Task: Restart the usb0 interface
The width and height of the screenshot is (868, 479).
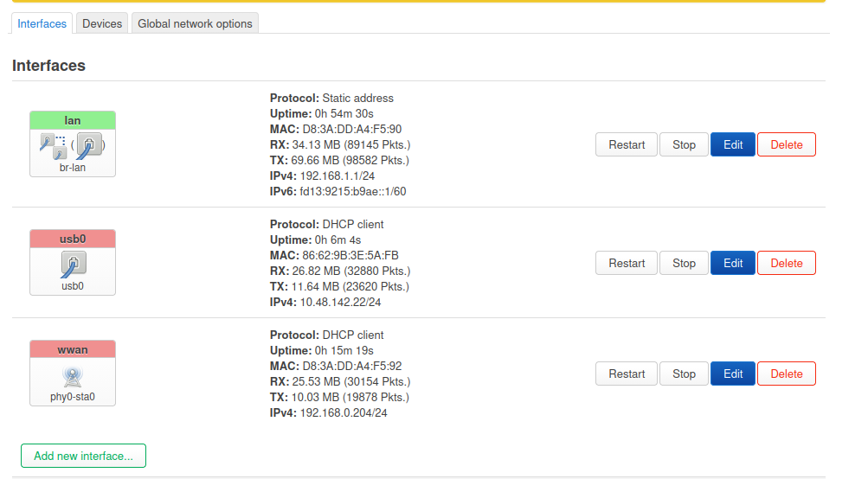Action: click(x=627, y=263)
